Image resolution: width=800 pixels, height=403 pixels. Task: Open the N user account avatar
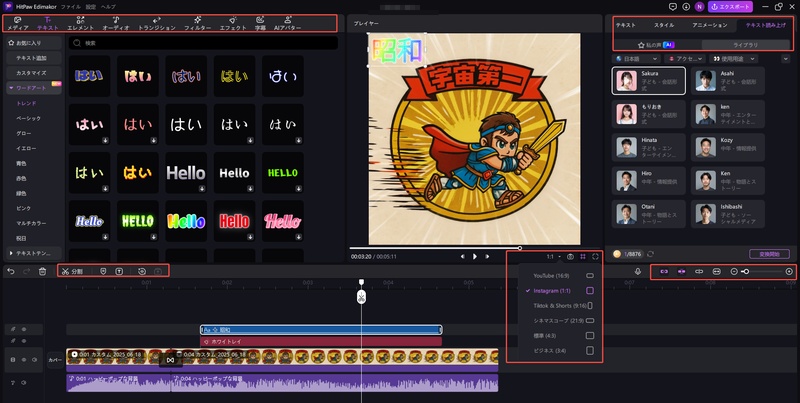pyautogui.click(x=699, y=7)
